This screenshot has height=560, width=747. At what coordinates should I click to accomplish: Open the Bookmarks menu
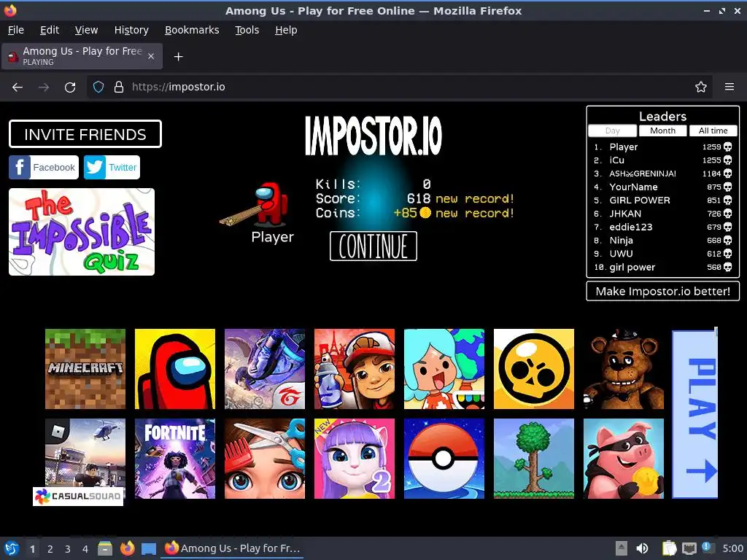click(x=192, y=30)
